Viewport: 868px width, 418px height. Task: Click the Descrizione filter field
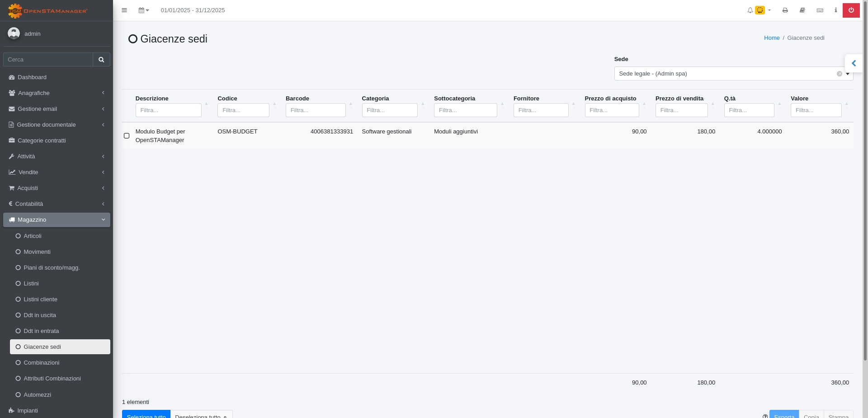pos(168,110)
